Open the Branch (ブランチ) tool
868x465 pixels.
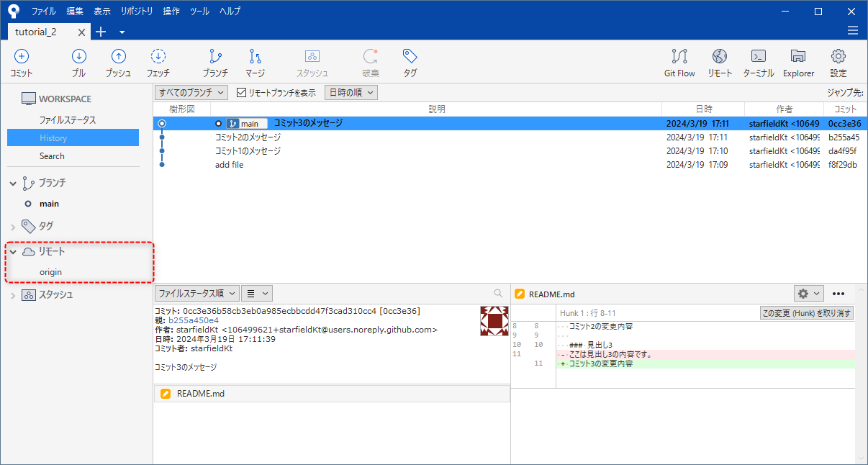click(215, 63)
